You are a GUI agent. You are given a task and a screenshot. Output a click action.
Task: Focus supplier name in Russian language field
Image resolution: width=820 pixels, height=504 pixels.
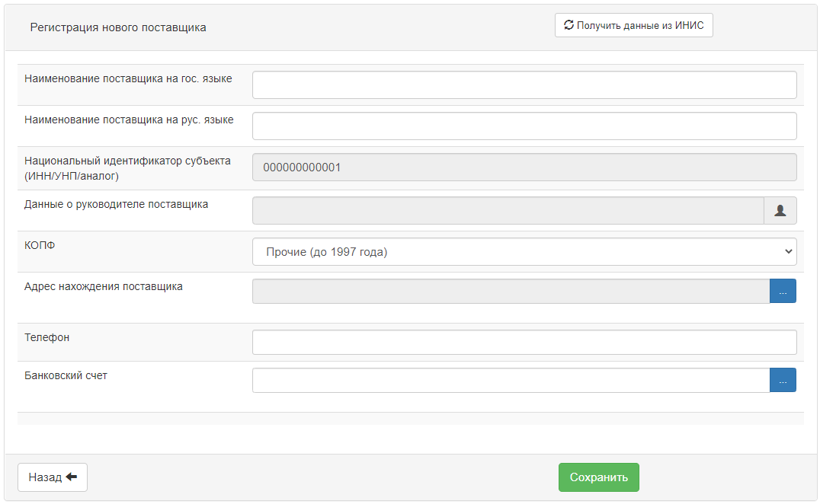point(524,126)
